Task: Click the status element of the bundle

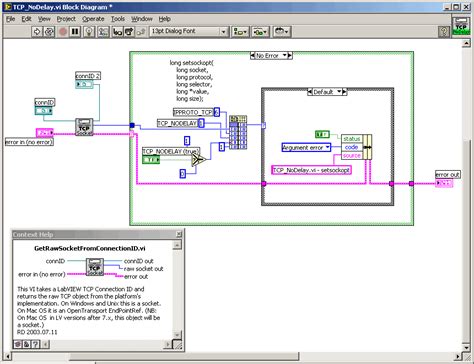Action: 352,139
